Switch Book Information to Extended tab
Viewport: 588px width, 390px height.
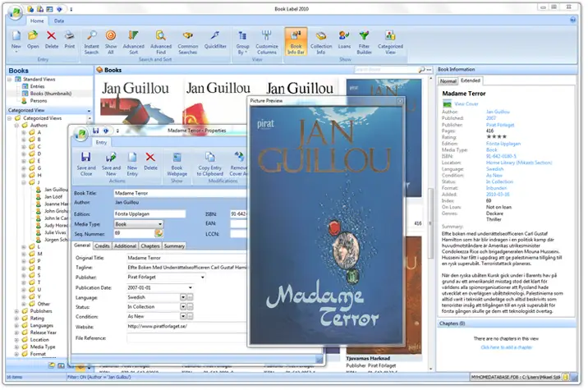click(x=471, y=80)
